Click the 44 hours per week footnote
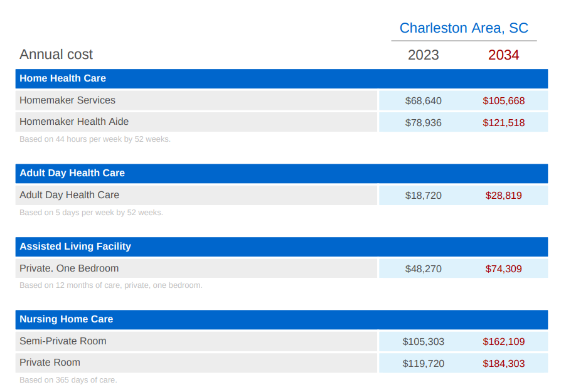Screen dimensions: 566x392 [x=95, y=139]
